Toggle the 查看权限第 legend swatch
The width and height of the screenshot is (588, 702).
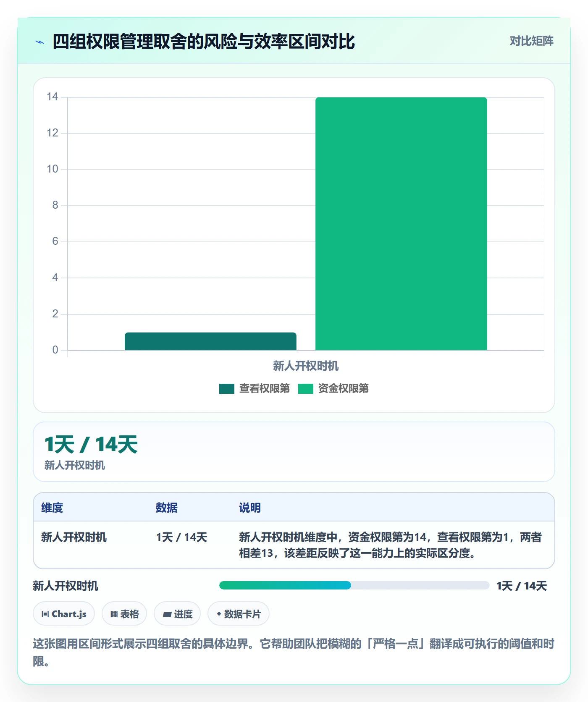click(226, 389)
